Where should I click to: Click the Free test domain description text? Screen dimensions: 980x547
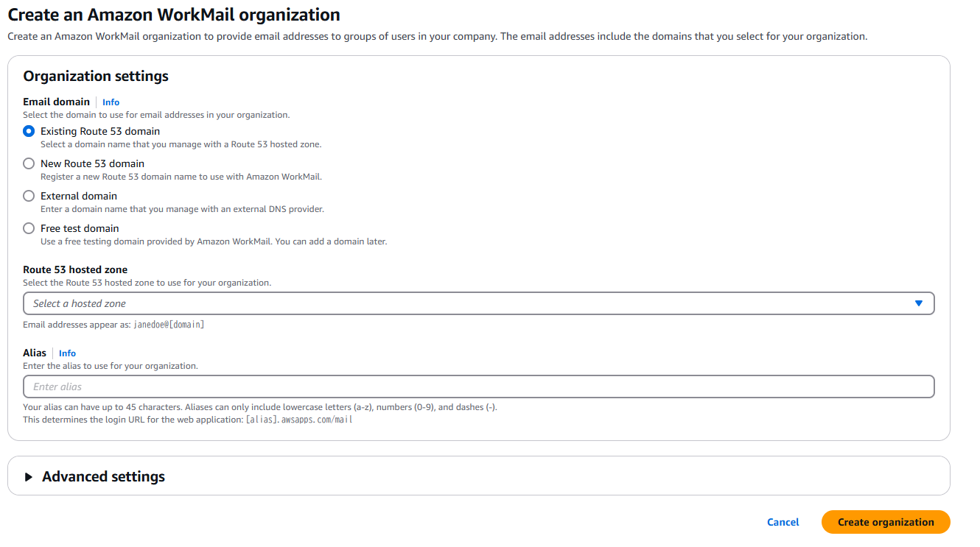214,241
